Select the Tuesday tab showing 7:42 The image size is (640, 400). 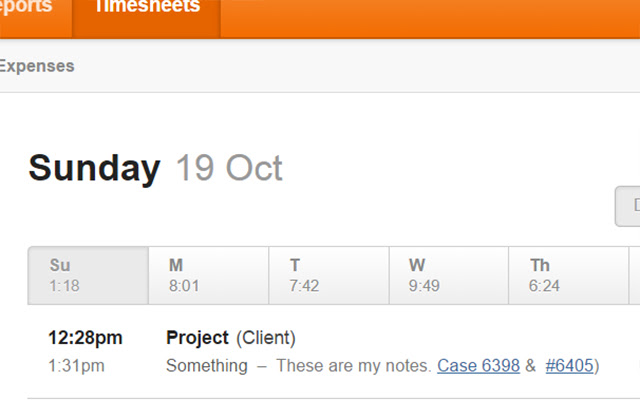click(x=328, y=275)
